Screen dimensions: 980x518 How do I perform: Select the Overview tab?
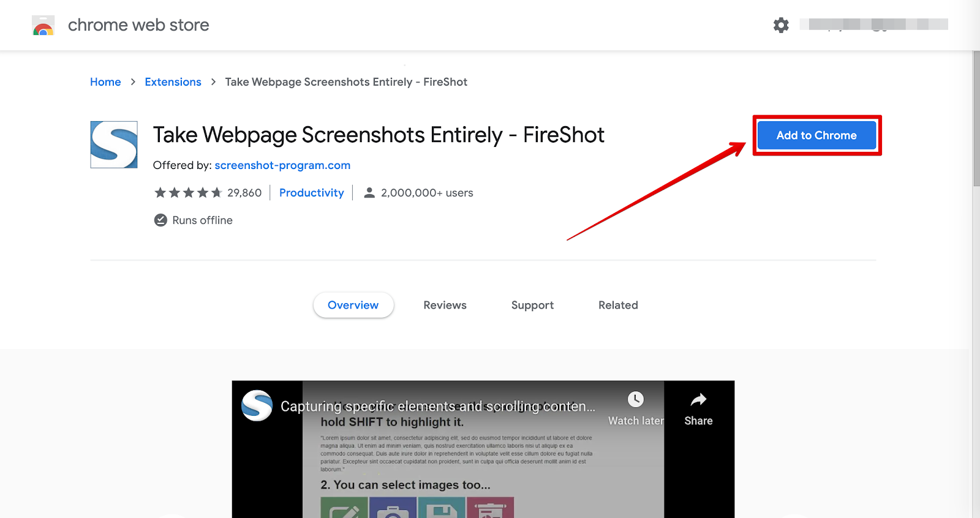coord(353,305)
